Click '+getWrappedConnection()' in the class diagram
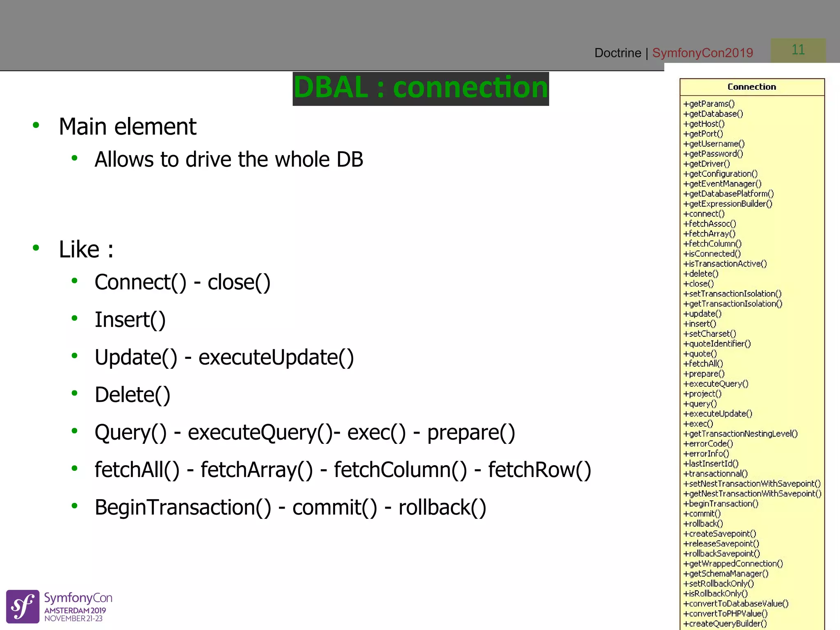The image size is (840, 630). tap(733, 564)
